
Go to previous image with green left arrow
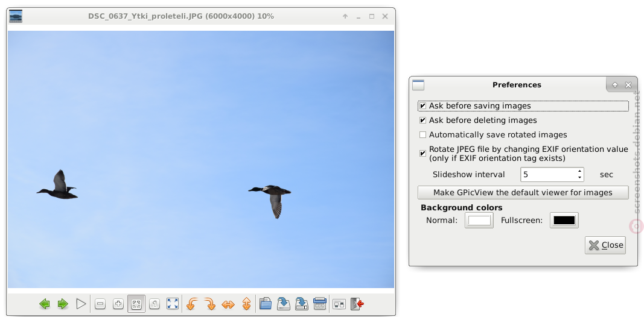point(45,304)
